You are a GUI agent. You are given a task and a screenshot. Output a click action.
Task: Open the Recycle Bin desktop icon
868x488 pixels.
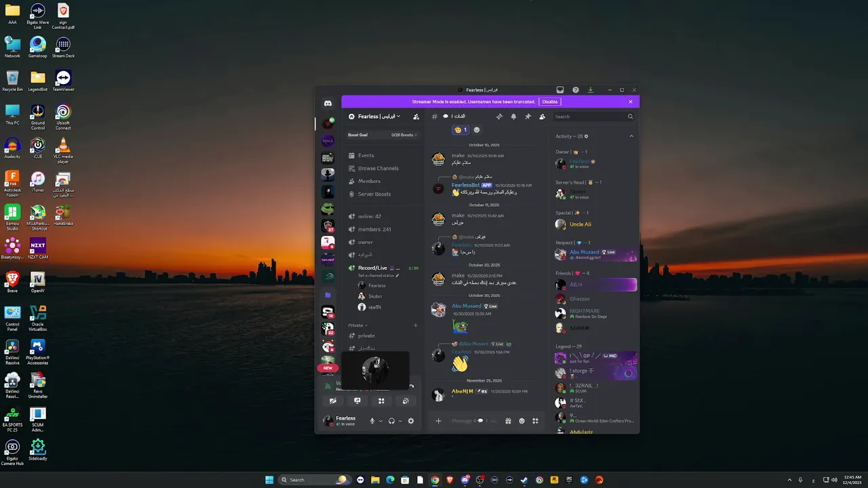(12, 80)
